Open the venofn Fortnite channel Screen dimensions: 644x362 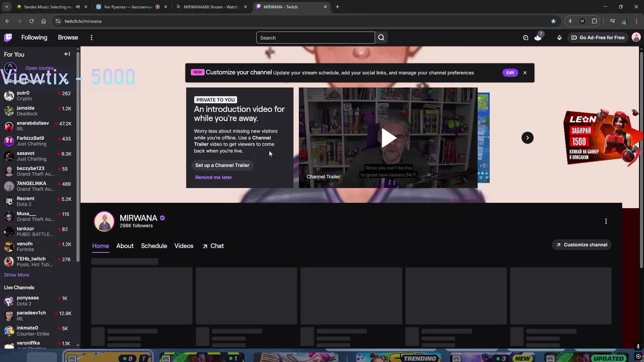point(38,246)
